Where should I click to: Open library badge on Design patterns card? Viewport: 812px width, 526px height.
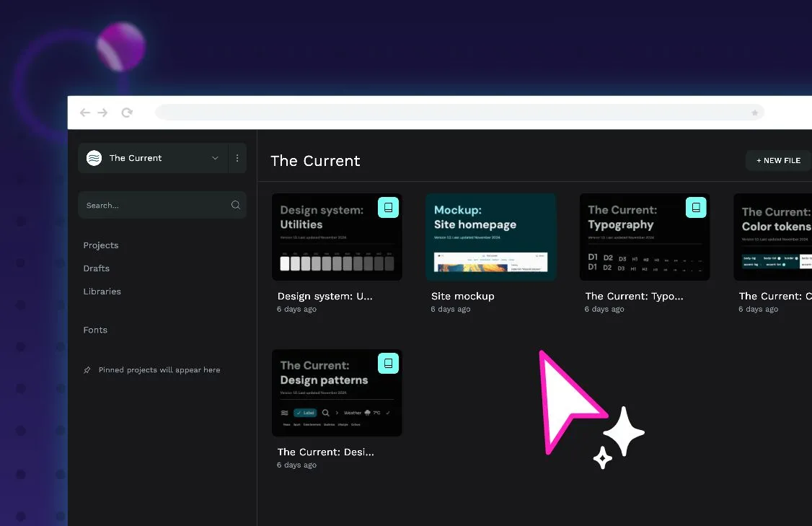[x=388, y=363]
